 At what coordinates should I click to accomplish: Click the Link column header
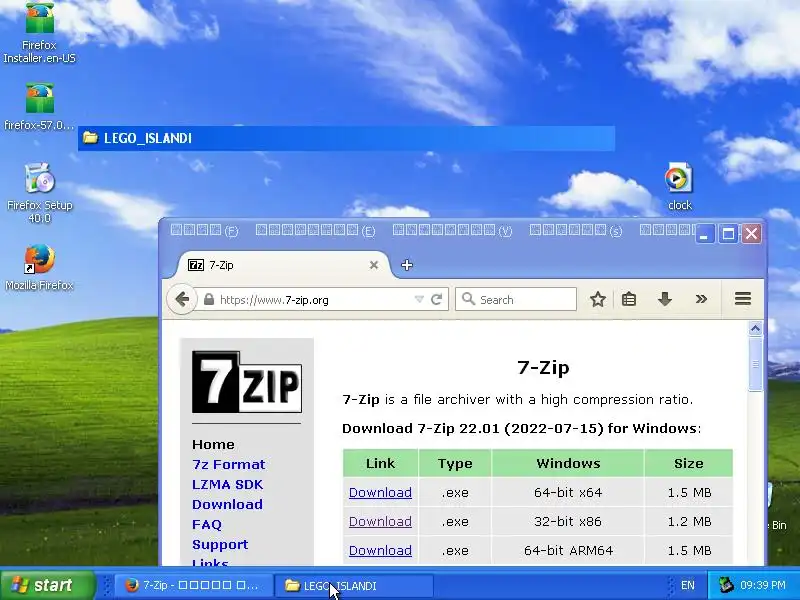(x=381, y=463)
